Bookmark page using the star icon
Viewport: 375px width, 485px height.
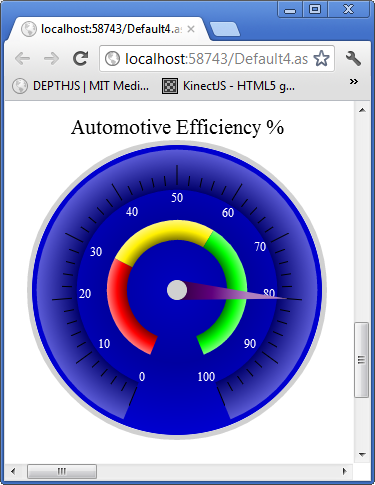click(x=321, y=59)
